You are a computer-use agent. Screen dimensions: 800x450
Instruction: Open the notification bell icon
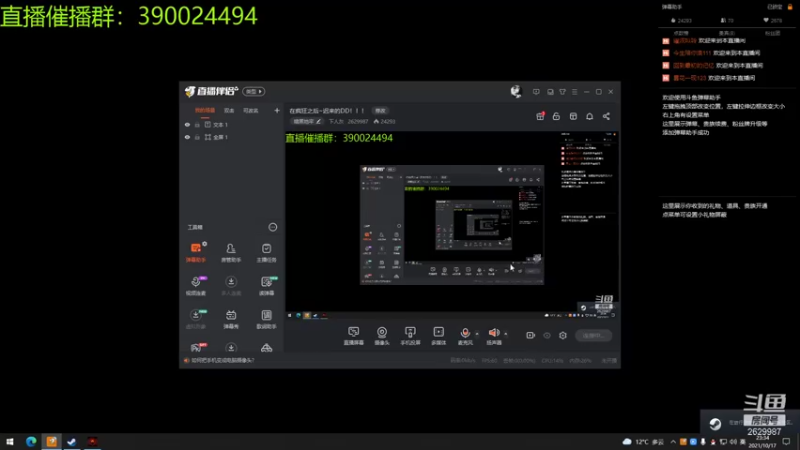point(589,116)
